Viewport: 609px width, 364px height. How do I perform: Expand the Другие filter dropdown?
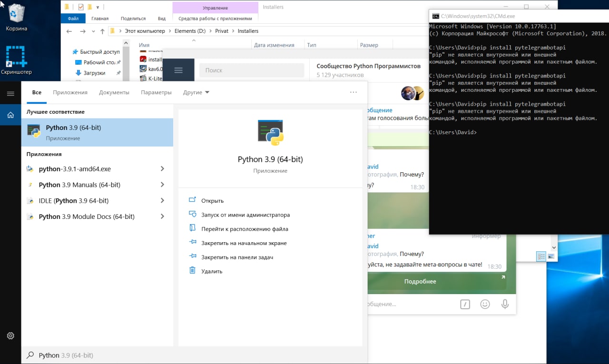click(196, 92)
